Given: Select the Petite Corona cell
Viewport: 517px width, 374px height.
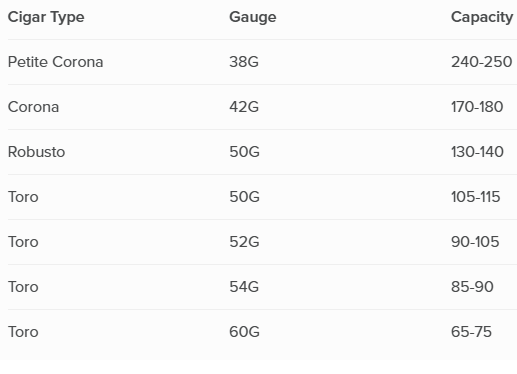Looking at the screenshot, I should click(55, 62).
